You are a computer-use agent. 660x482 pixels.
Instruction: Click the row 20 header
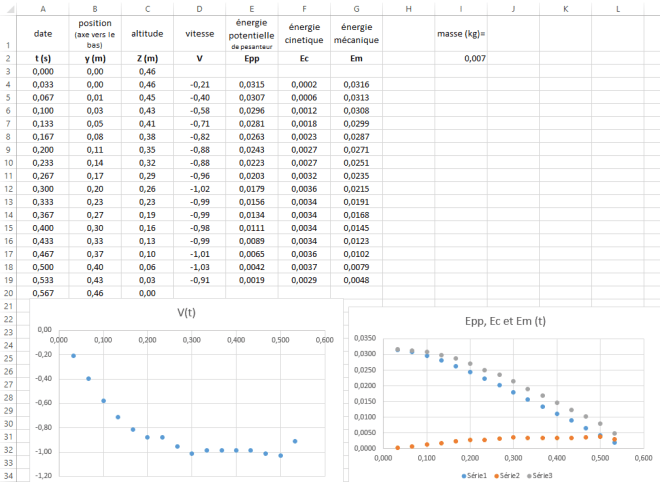[7, 293]
